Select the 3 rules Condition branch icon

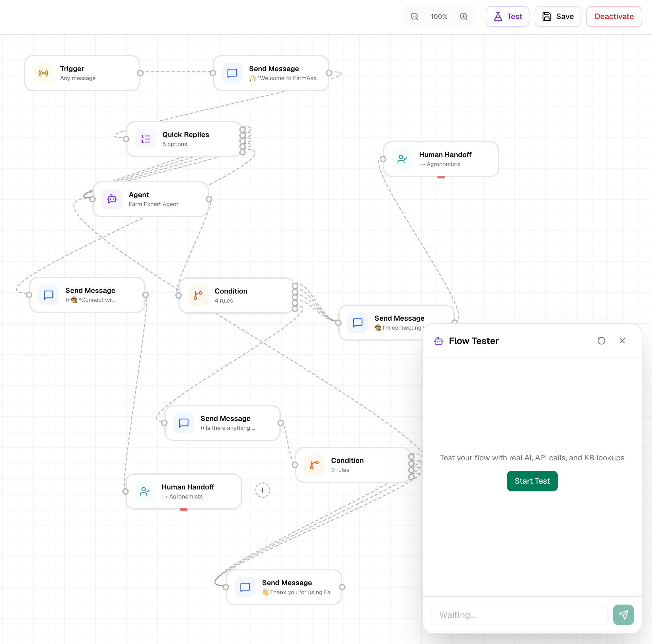314,465
